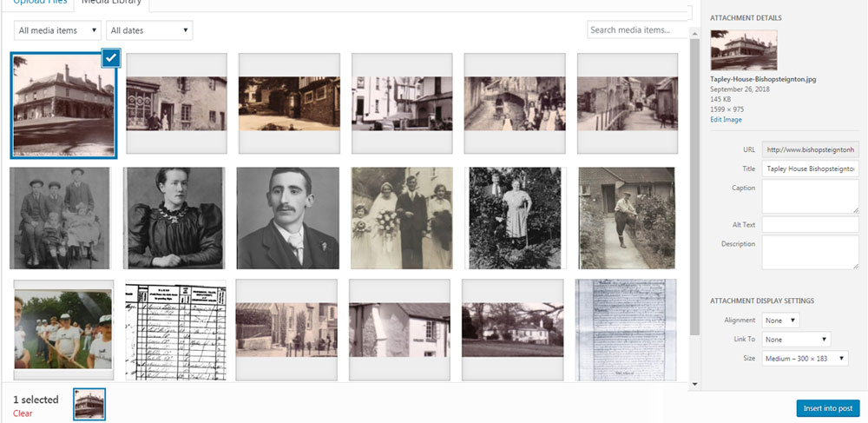
Task: Click the Caption text area
Action: pyautogui.click(x=811, y=196)
